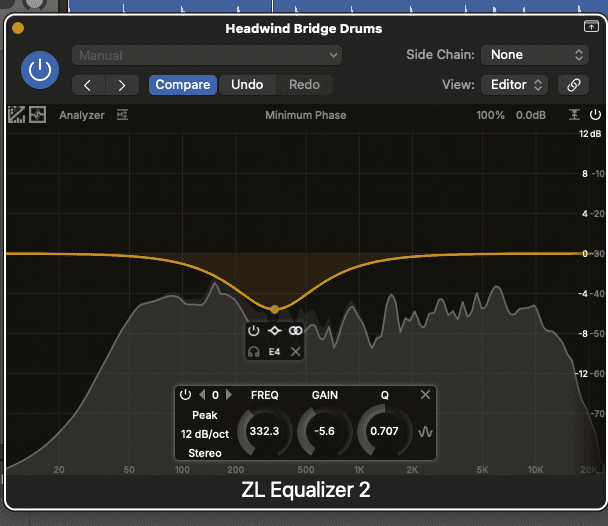Toggle band power in the node popup
The image size is (608, 526).
(254, 331)
